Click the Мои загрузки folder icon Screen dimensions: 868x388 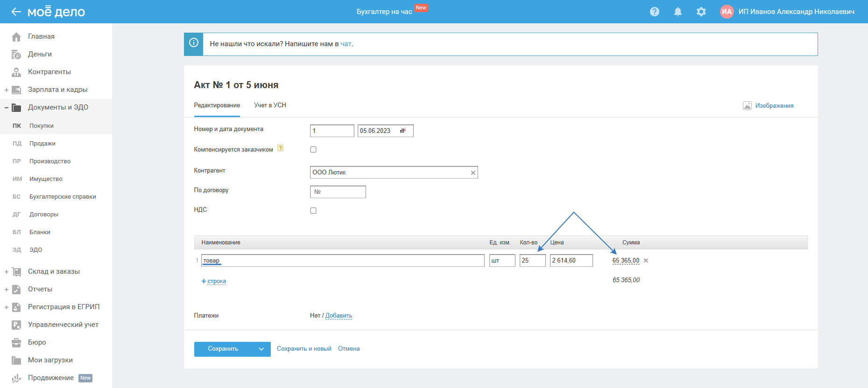tap(16, 360)
